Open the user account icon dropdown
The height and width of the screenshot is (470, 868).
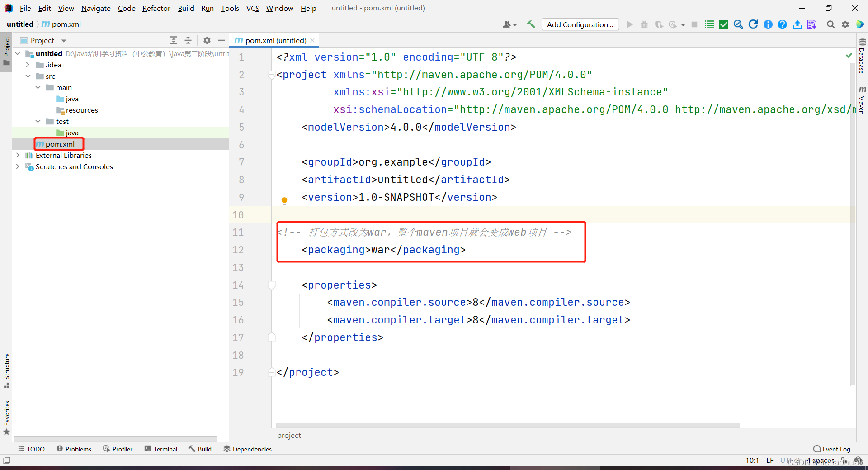pyautogui.click(x=509, y=24)
